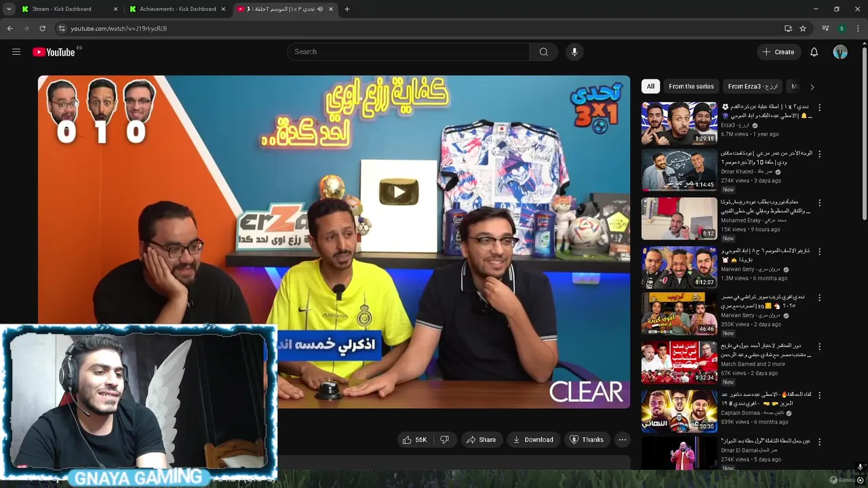868x488 pixels.
Task: Go to YouTube home via logo
Action: pos(54,52)
